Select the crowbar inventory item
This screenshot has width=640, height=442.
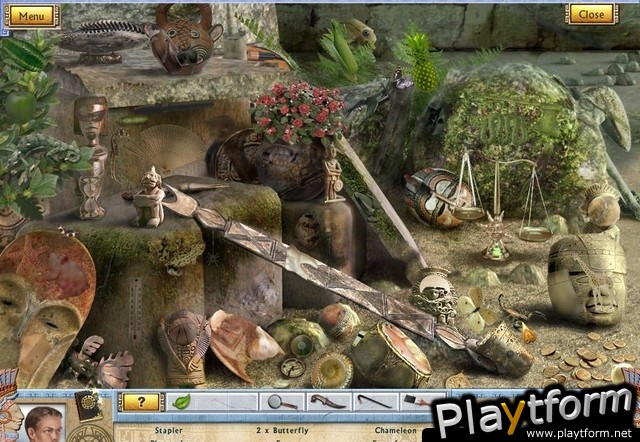374,402
